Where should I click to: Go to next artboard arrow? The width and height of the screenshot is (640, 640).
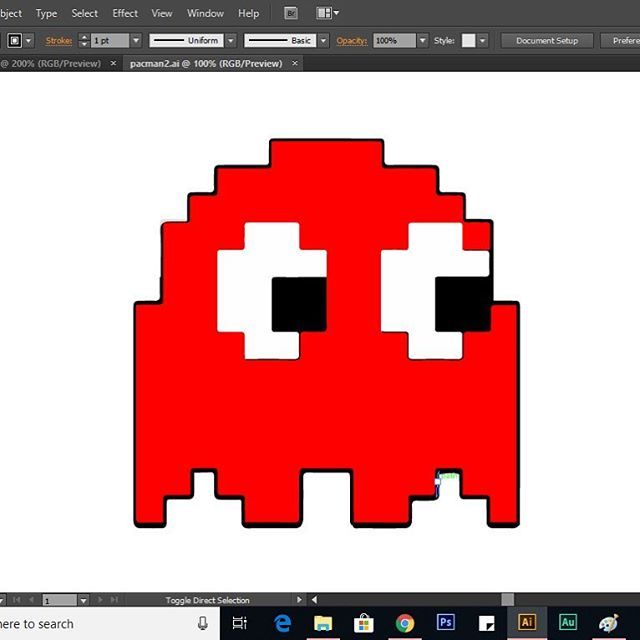click(100, 600)
